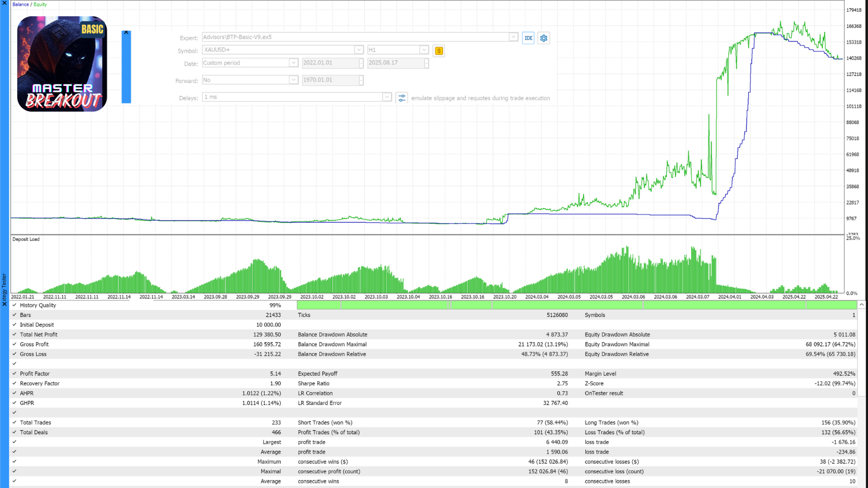
Task: Click the X atop the left sidebar
Action: tap(5, 3)
